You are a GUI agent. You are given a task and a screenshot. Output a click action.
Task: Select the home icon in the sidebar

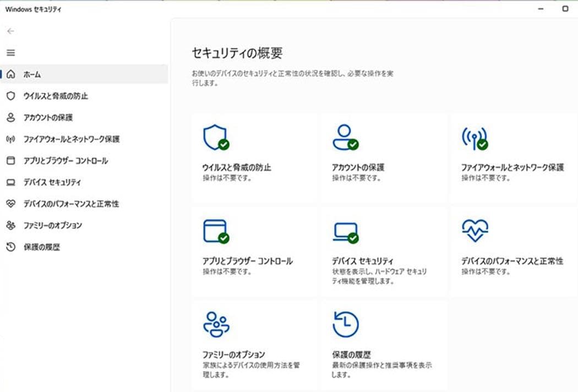click(x=10, y=74)
